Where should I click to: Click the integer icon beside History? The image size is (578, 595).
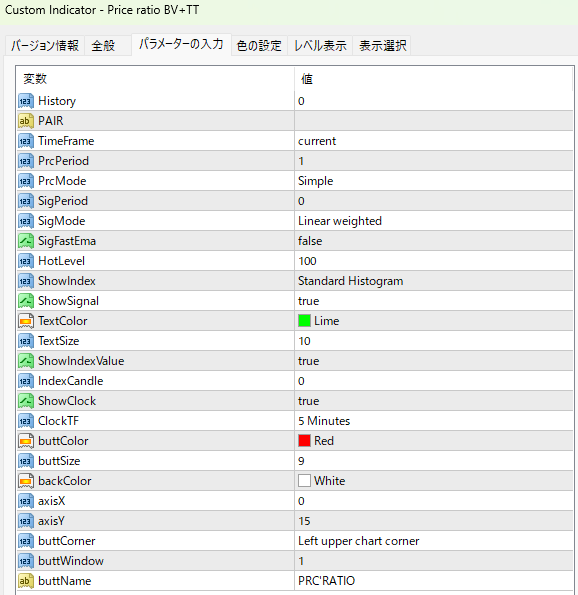26,101
